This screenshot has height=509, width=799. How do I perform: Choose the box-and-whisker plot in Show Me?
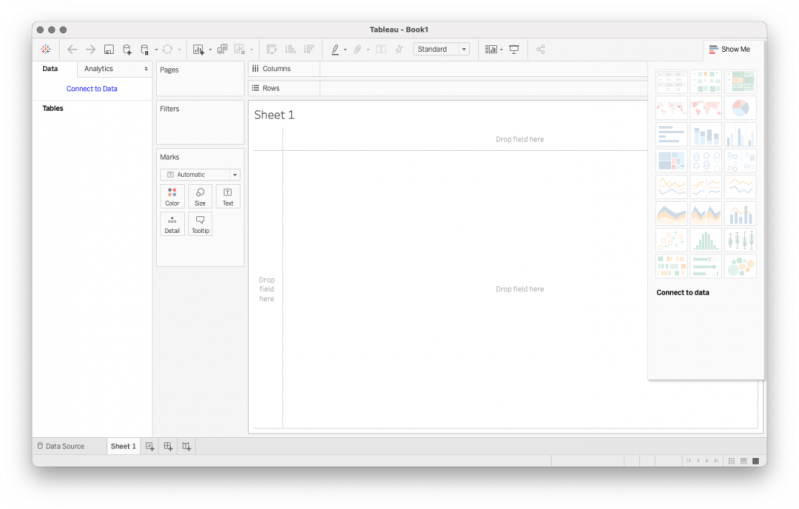coord(740,240)
